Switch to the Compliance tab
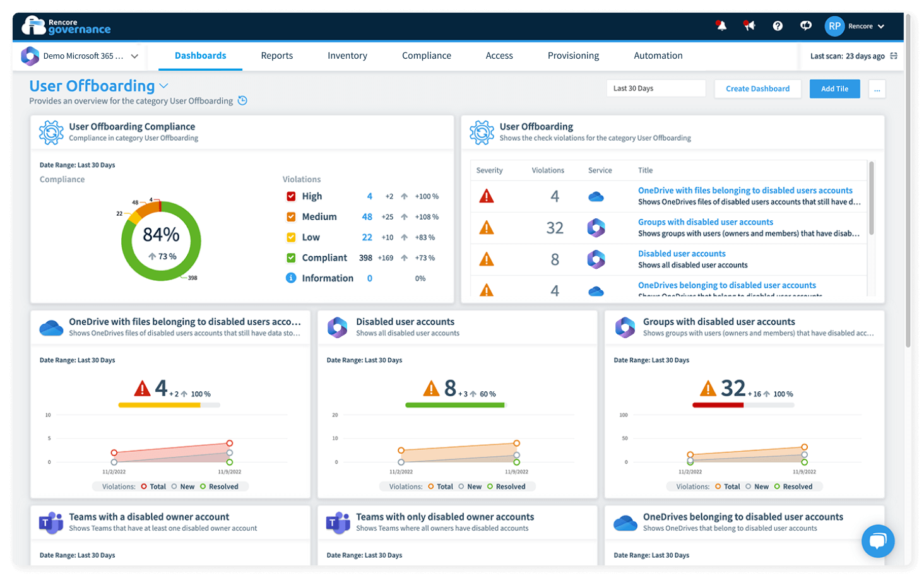924x578 pixels. click(x=427, y=56)
